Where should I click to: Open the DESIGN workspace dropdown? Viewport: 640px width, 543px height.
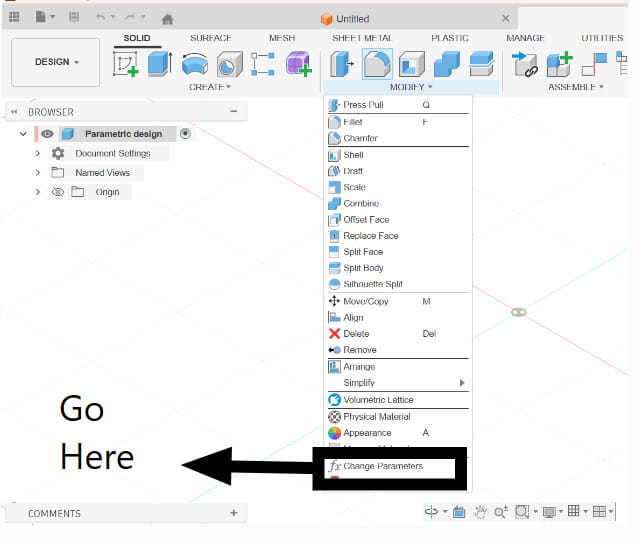(56, 62)
